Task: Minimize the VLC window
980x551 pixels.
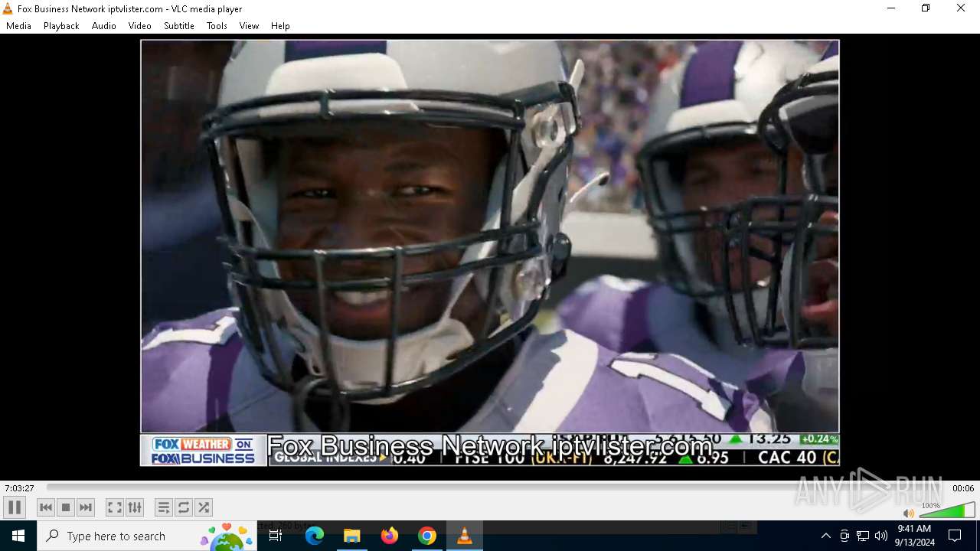Action: pos(890,8)
